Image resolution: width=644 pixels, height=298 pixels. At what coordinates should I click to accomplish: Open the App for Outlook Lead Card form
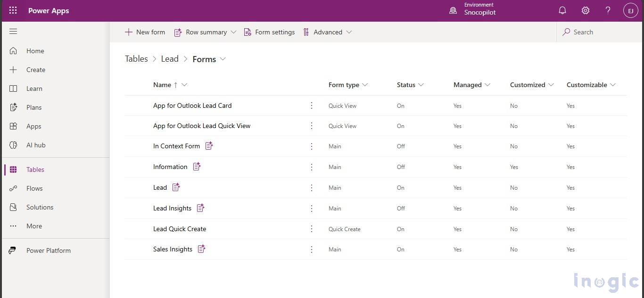coord(192,105)
